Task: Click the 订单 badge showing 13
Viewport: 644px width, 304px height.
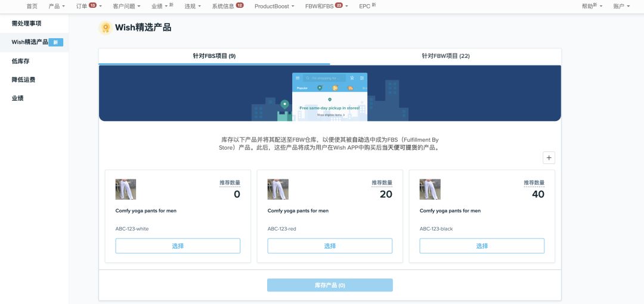Action: [x=92, y=5]
